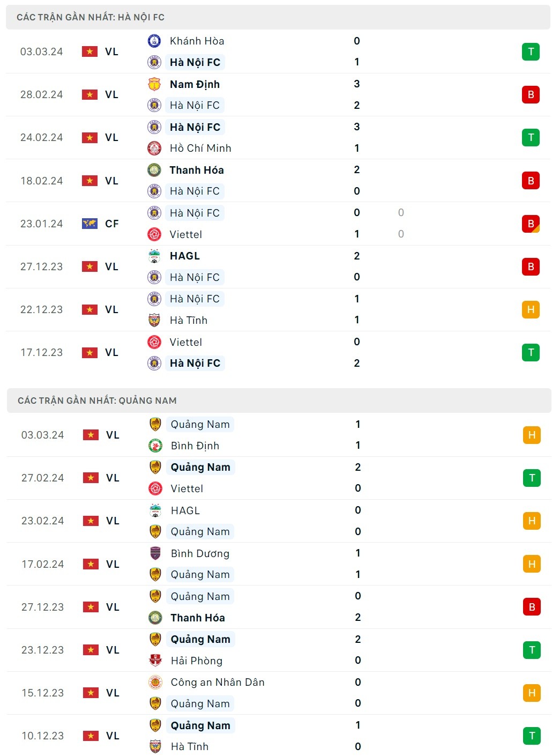Click the Bình Định team logo
This screenshot has height=756, width=552.
pos(155,446)
